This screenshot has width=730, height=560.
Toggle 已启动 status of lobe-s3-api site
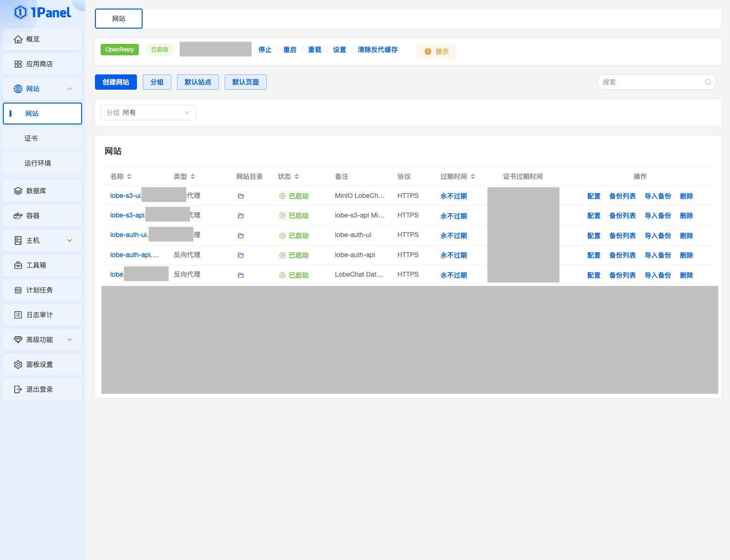pos(294,216)
